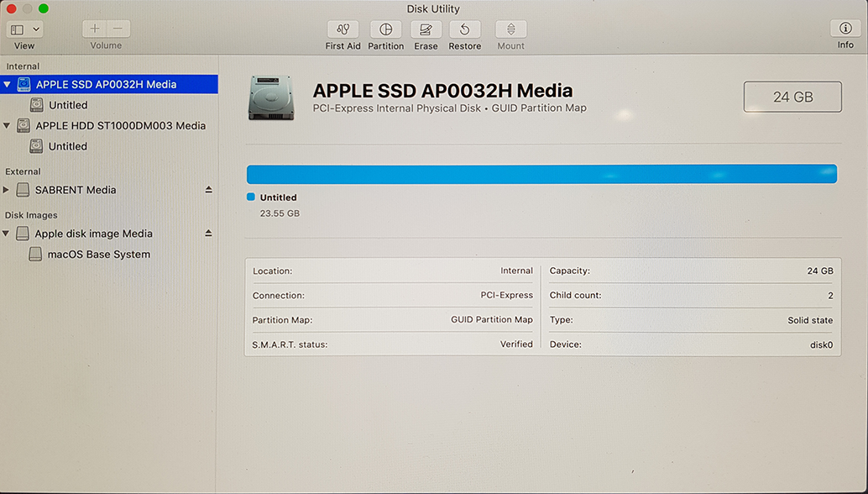Eject SABRENT Media with eject icon

209,189
